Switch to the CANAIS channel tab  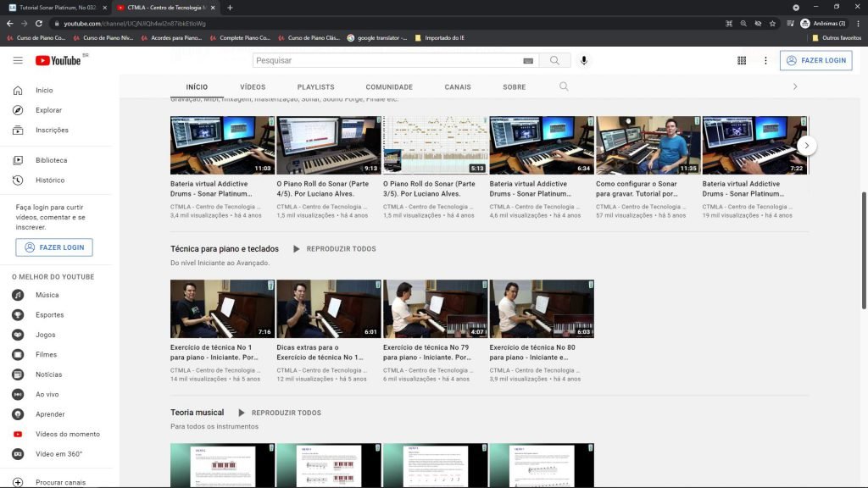pyautogui.click(x=458, y=87)
